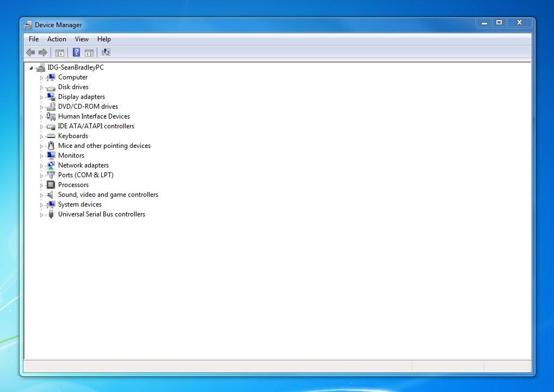This screenshot has width=554, height=392.
Task: Select the Ports (COM & LPT) label
Action: tap(86, 175)
